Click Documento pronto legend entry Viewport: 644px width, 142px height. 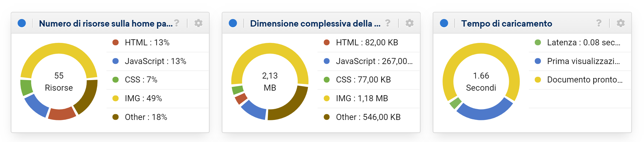point(580,80)
